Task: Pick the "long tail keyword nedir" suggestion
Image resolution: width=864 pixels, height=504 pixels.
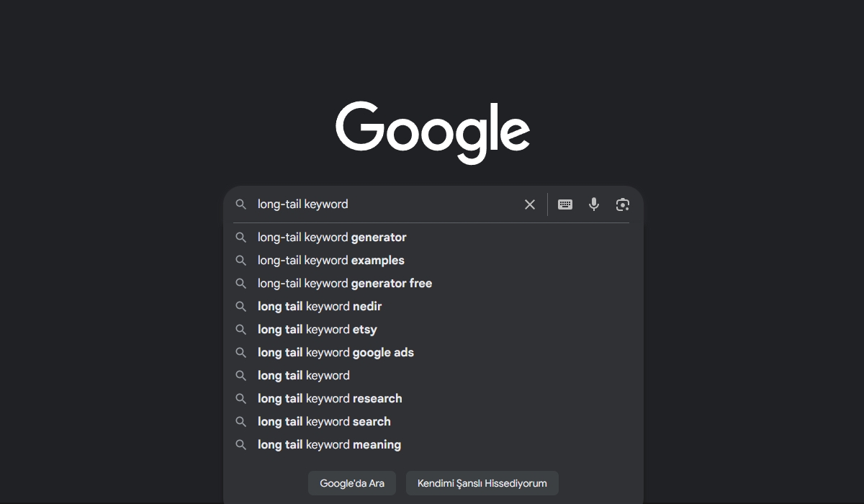Action: 320,307
